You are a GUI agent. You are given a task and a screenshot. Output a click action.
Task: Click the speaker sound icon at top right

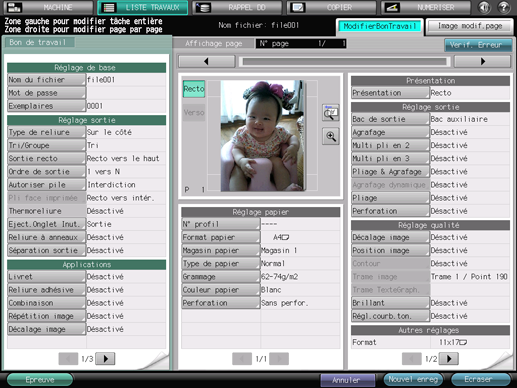[484, 7]
